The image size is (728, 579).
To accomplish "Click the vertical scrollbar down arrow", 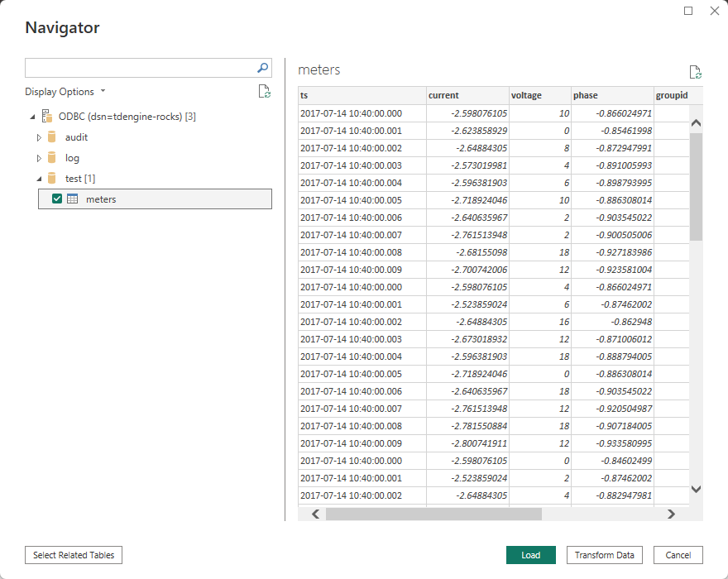I will point(696,489).
